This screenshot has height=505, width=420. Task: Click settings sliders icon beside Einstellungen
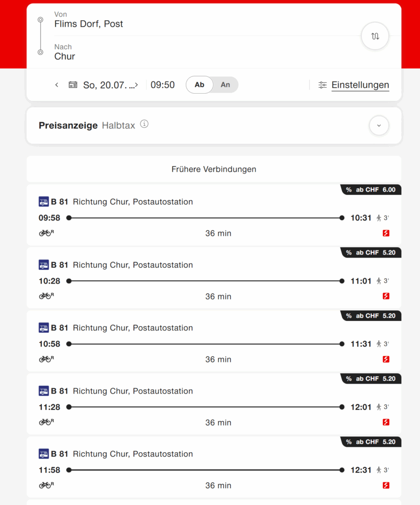[x=322, y=85]
